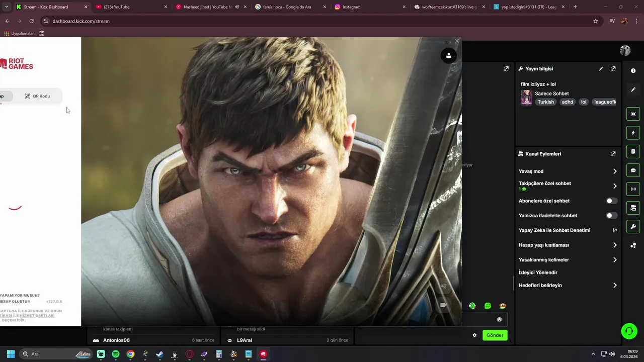Click the adhd stream tag
This screenshot has width=644, height=362.
pos(568,102)
